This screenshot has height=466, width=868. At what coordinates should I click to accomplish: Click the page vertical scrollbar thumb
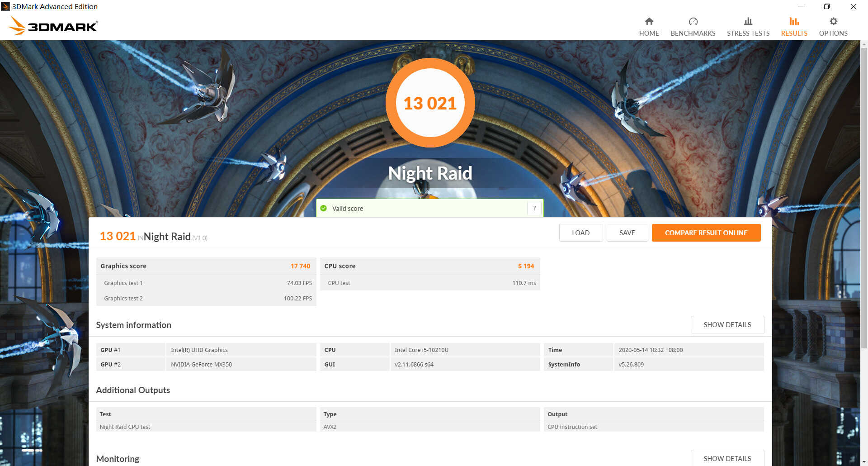point(864,199)
